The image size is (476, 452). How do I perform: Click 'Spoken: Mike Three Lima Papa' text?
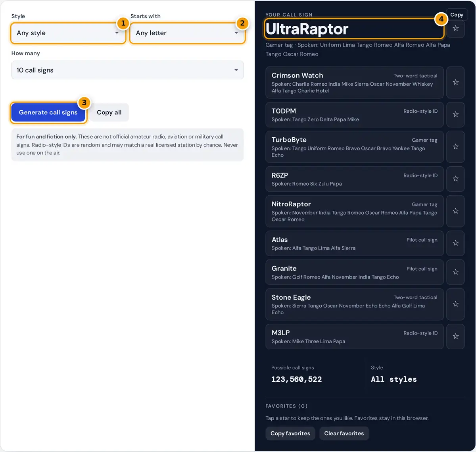coord(308,341)
